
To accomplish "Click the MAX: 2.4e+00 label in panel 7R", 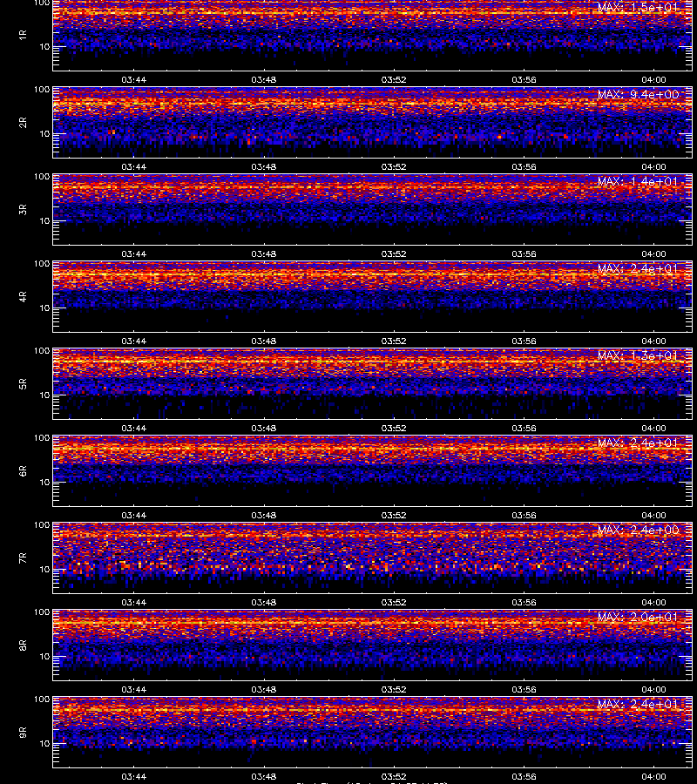I will click(x=638, y=530).
